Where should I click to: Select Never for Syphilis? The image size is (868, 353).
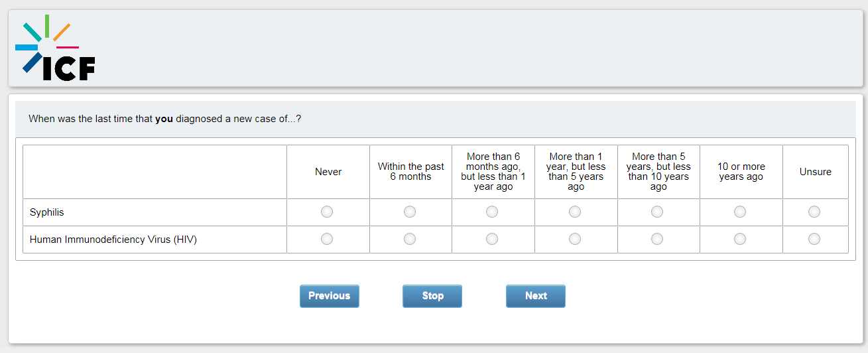(327, 212)
